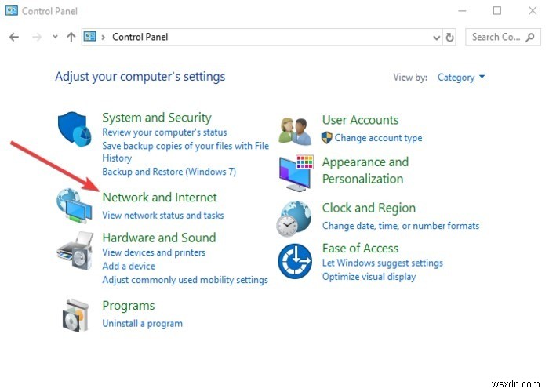This screenshot has height=392, width=549.
Task: Click Review your computer's status
Action: 165,132
